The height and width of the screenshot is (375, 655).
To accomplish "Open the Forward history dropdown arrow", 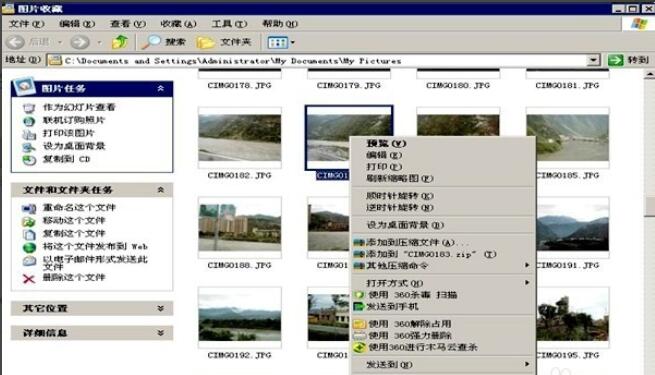I will [99, 42].
